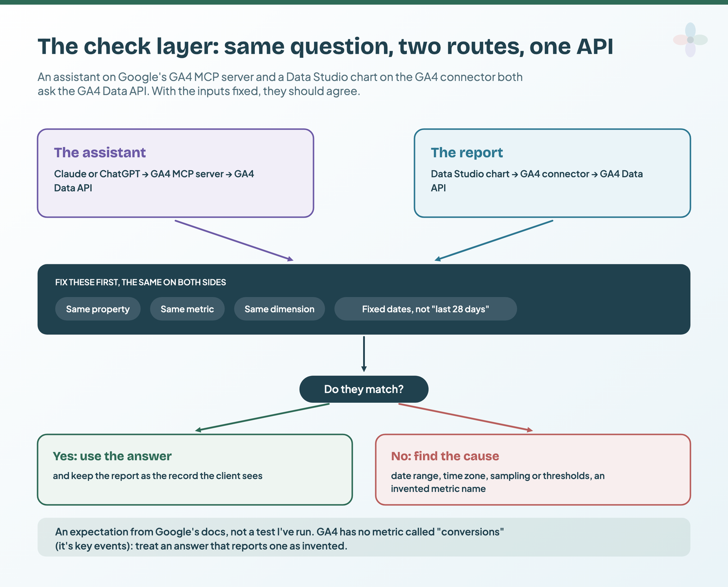Screen dimensions: 728x587
Task: Click "Yes: use the answer" heading
Action: tap(112, 456)
